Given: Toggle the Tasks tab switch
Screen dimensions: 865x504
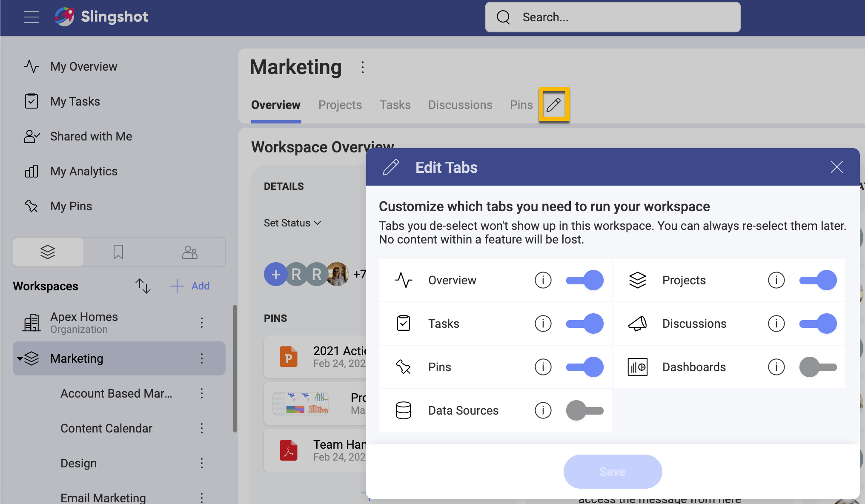Looking at the screenshot, I should coord(585,324).
